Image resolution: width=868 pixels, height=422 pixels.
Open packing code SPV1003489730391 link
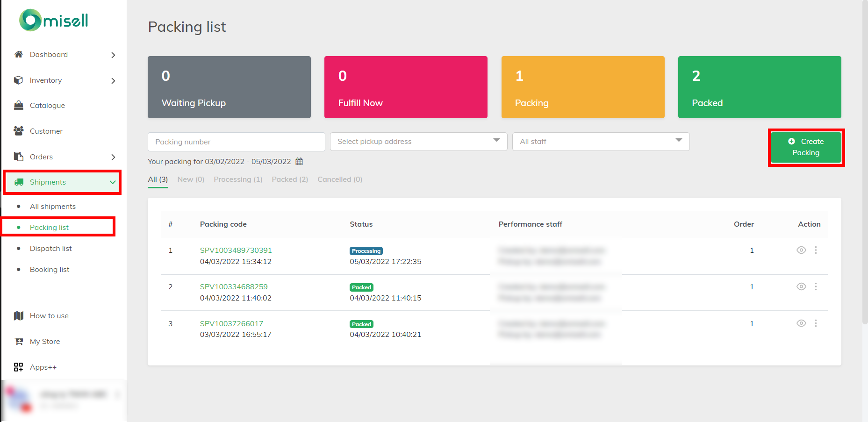pos(236,250)
